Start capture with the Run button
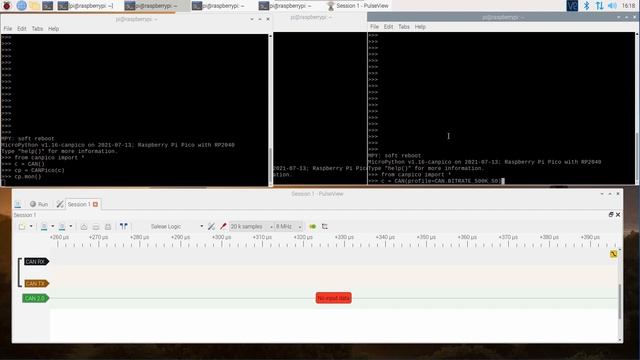Screen dimensions: 640x360 tap(39, 204)
